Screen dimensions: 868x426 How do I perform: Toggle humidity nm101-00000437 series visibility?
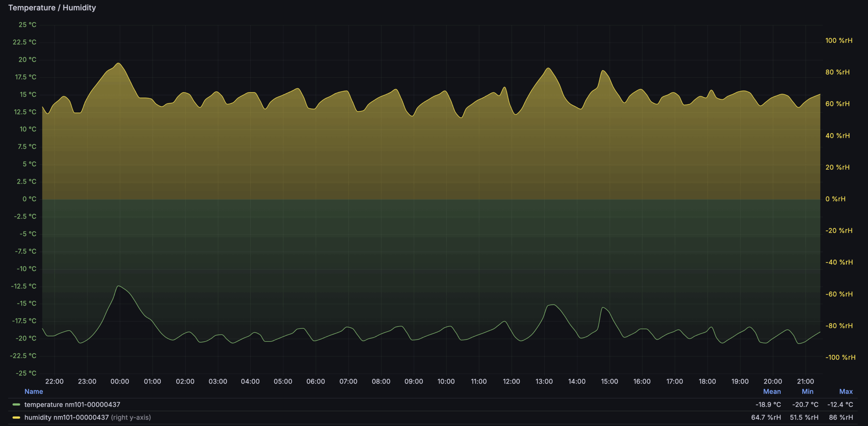[x=66, y=418]
